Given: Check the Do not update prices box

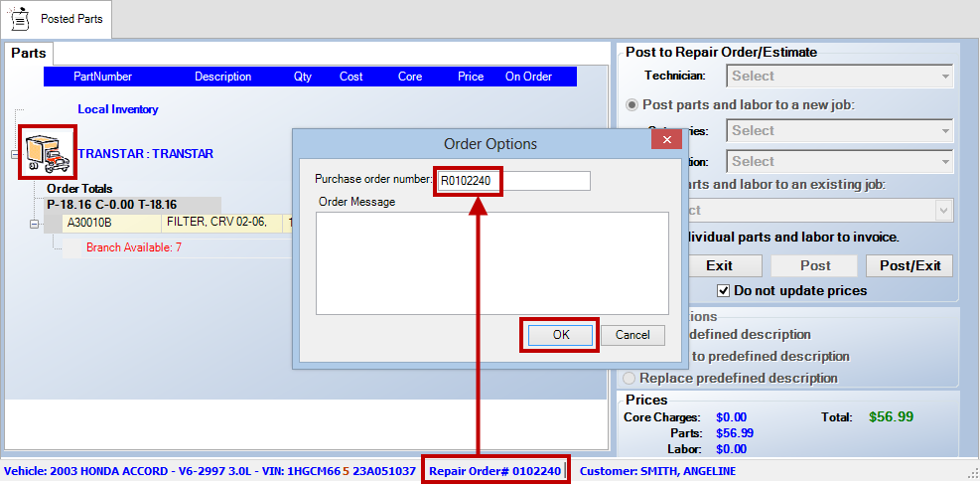Looking at the screenshot, I should click(724, 291).
